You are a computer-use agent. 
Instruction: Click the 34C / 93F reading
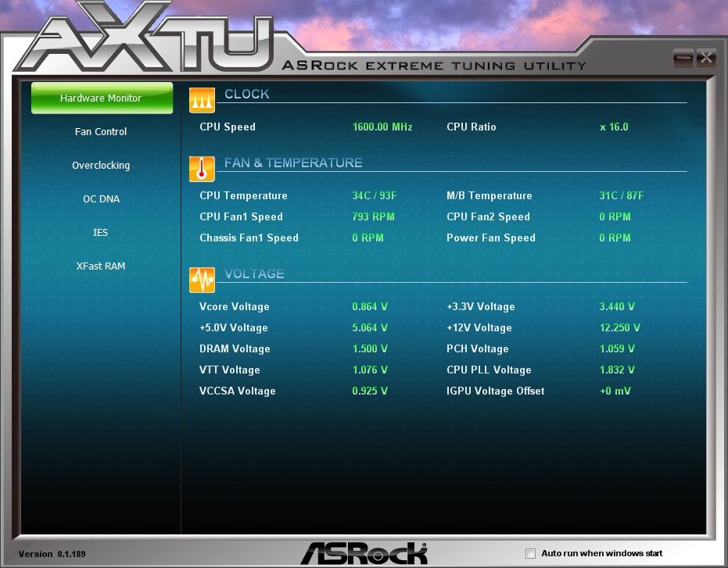click(x=375, y=196)
